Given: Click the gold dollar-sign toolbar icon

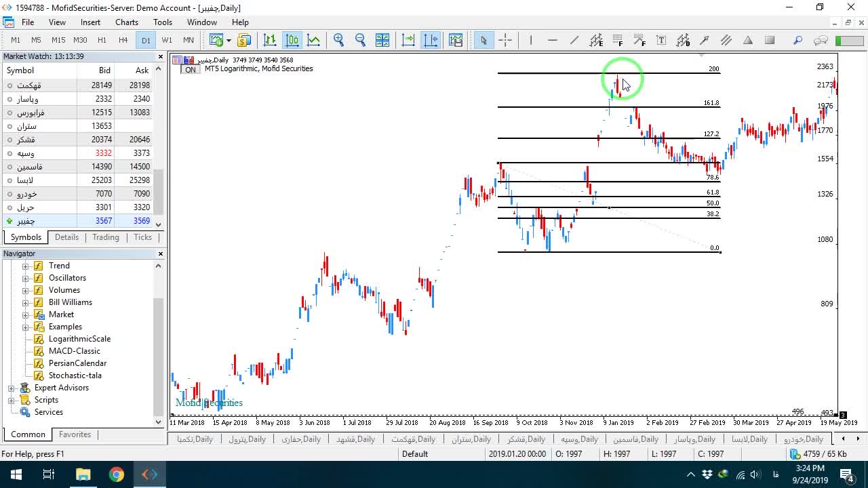Looking at the screenshot, I should [x=244, y=40].
